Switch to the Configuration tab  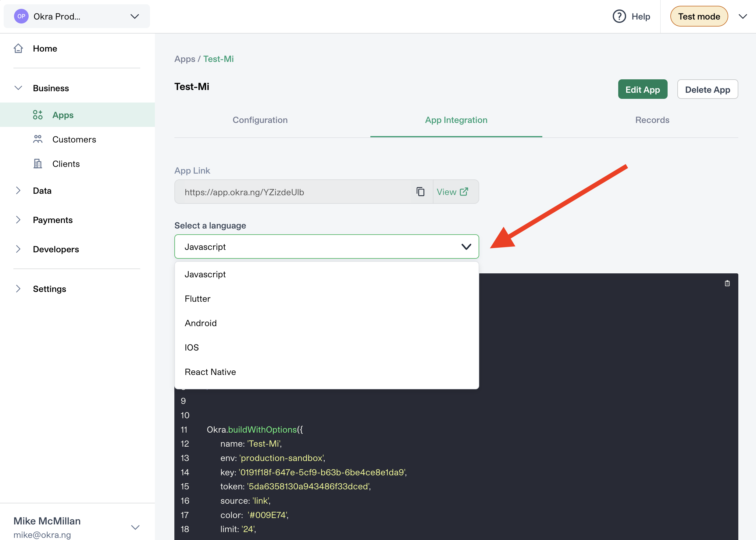click(260, 120)
